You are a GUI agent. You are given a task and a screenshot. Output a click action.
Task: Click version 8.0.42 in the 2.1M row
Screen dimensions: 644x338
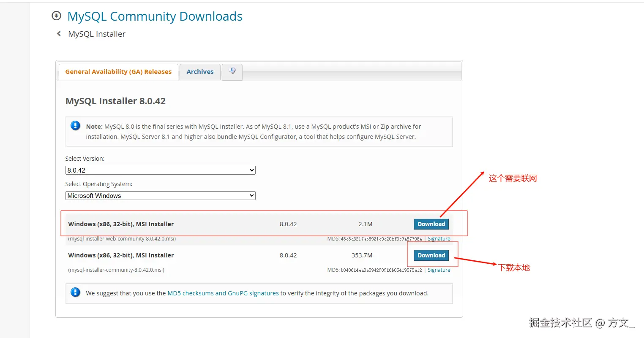pos(288,224)
